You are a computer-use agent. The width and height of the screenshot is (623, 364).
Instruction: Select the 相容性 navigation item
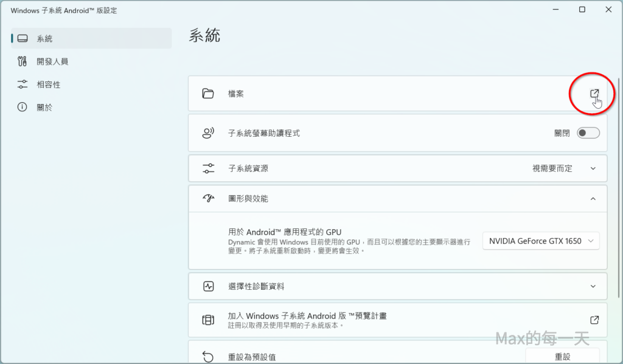pos(91,84)
